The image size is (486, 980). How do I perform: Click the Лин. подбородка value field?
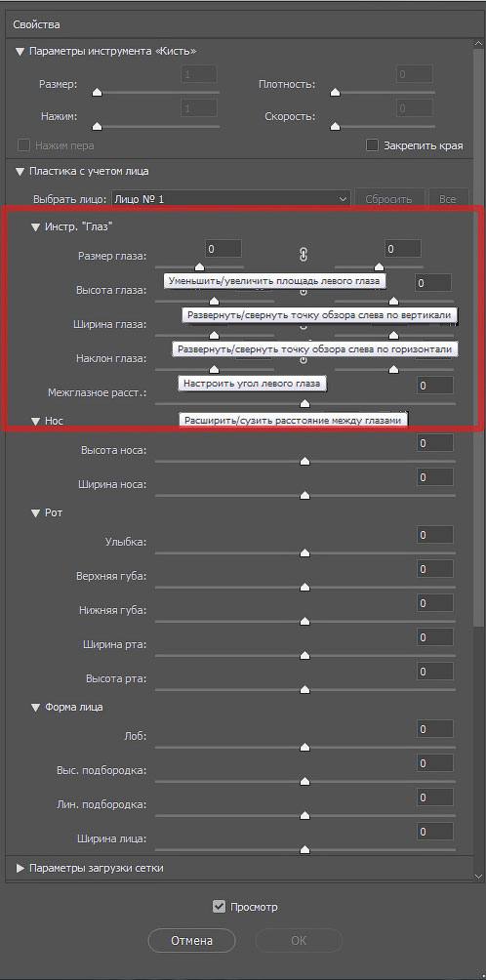coord(435,797)
